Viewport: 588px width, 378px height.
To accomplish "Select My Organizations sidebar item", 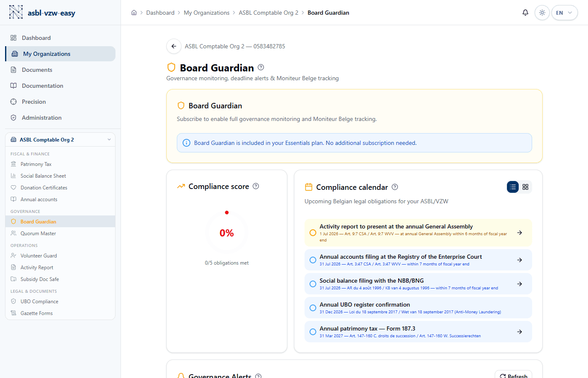I will (x=60, y=54).
